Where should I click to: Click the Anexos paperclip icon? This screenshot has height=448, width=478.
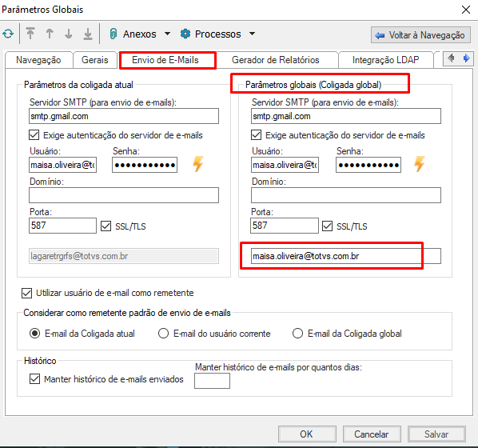[113, 34]
